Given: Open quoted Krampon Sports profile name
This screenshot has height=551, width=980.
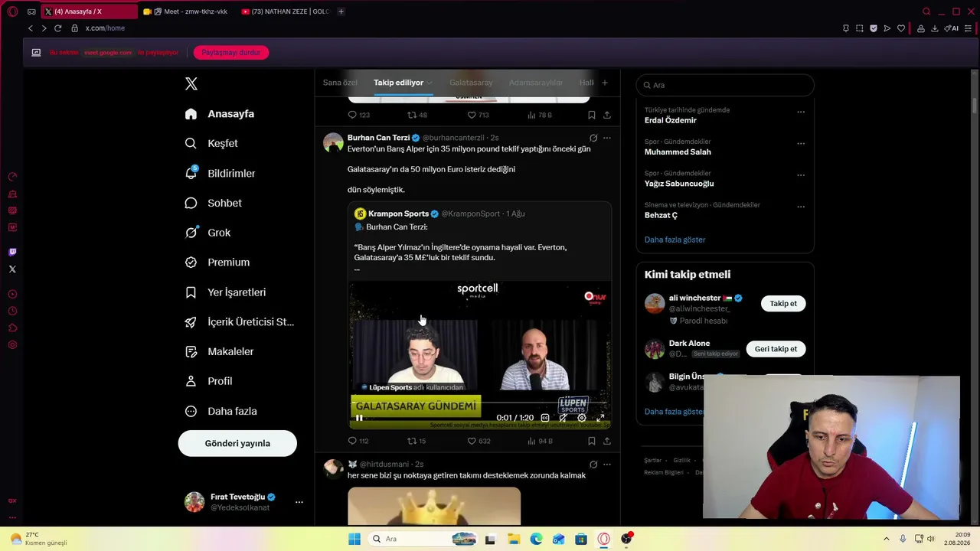Looking at the screenshot, I should coord(398,214).
